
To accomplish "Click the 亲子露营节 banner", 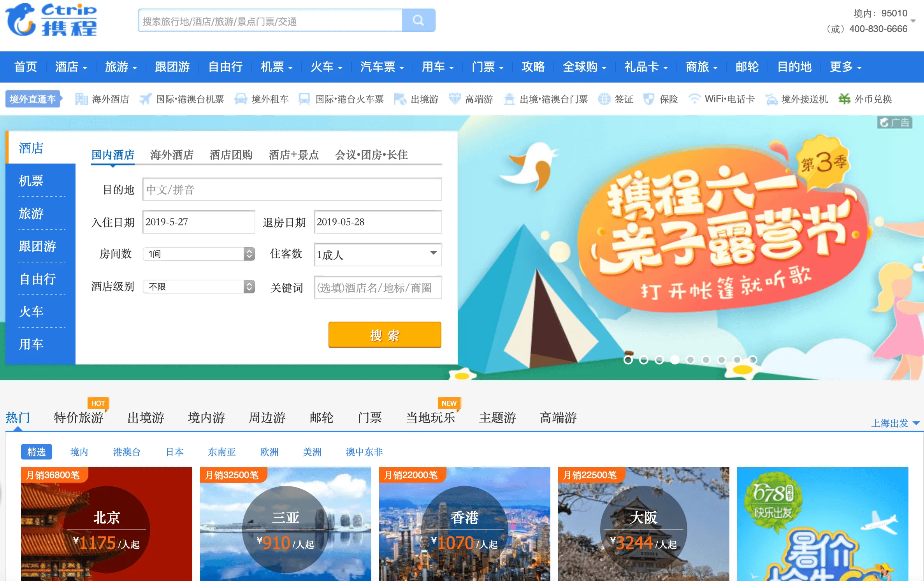I will tap(691, 247).
